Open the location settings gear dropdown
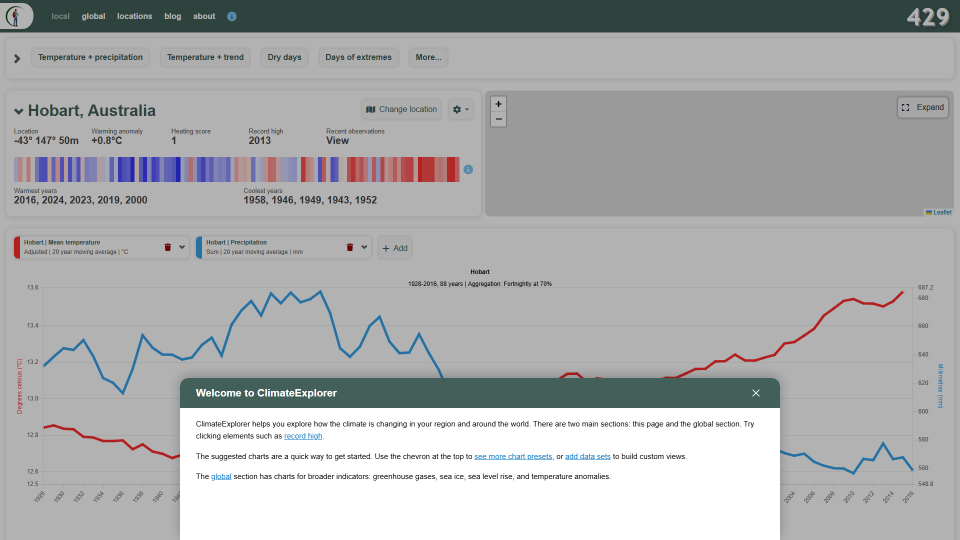Viewport: 960px width, 540px height. point(460,110)
